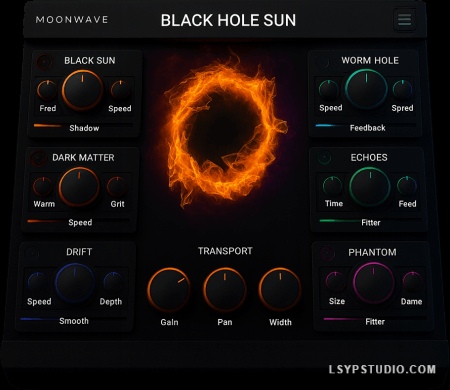Click the TRANSPORT section label

tap(225, 251)
